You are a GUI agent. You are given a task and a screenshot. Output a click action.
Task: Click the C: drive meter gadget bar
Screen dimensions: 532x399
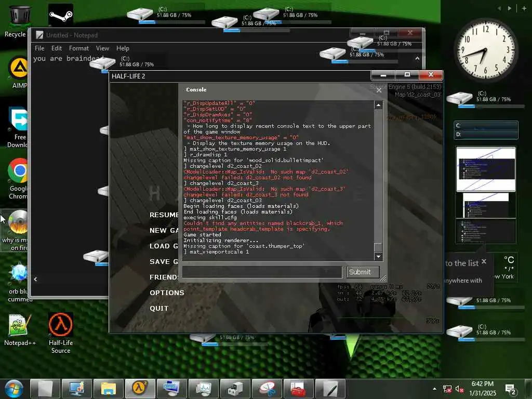[486, 126]
